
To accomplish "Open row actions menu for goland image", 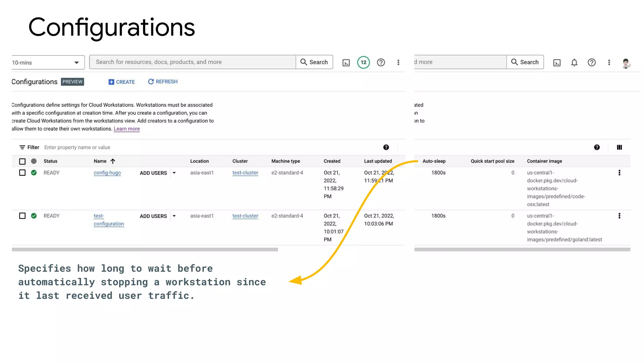I will pos(619,216).
